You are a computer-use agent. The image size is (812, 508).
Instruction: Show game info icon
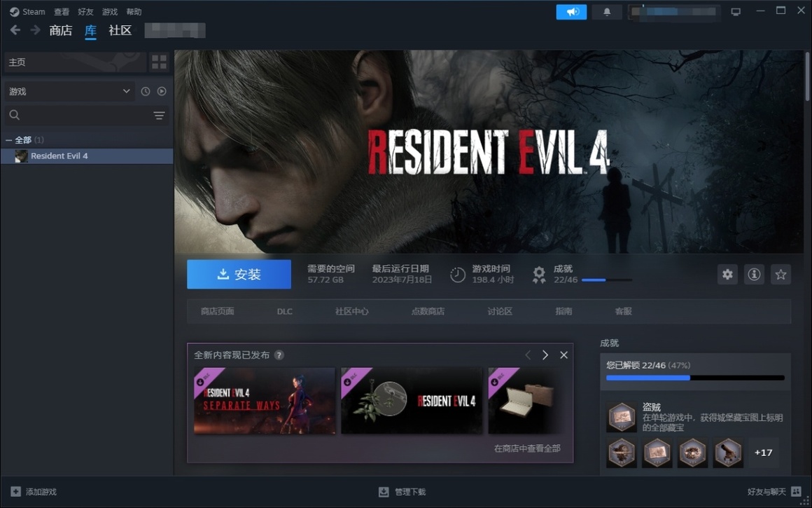click(754, 274)
